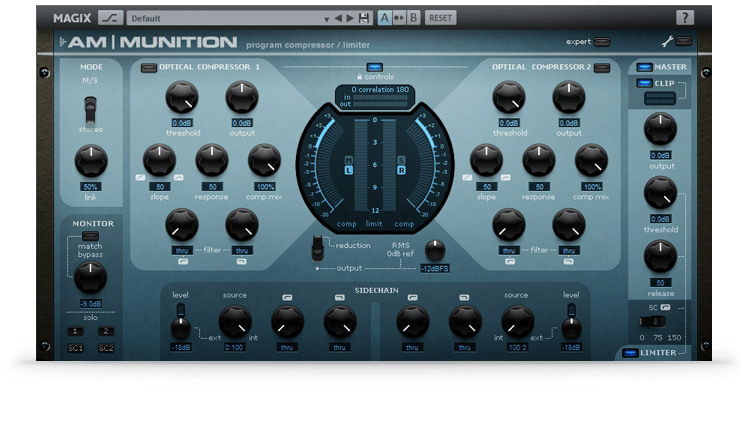This screenshot has width=750, height=430.
Task: Click the lock icon beside controls
Action: [x=359, y=76]
